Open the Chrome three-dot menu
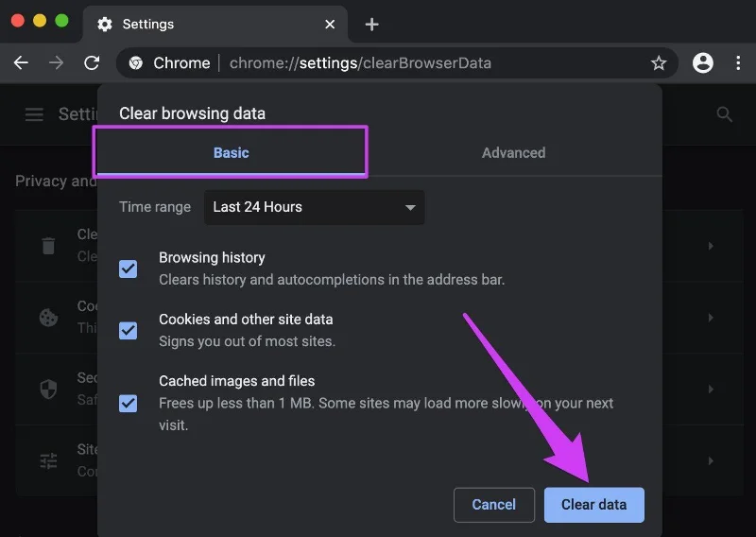Image resolution: width=756 pixels, height=537 pixels. [x=738, y=62]
